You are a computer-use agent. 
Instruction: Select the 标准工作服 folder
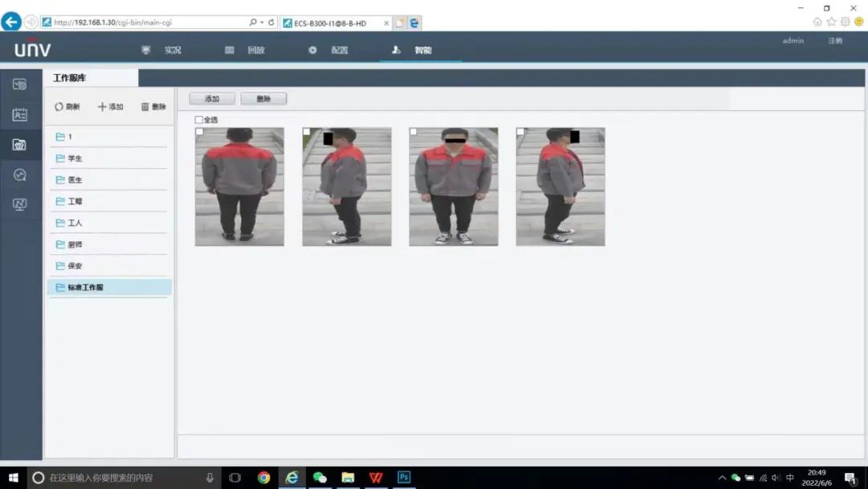click(x=85, y=287)
